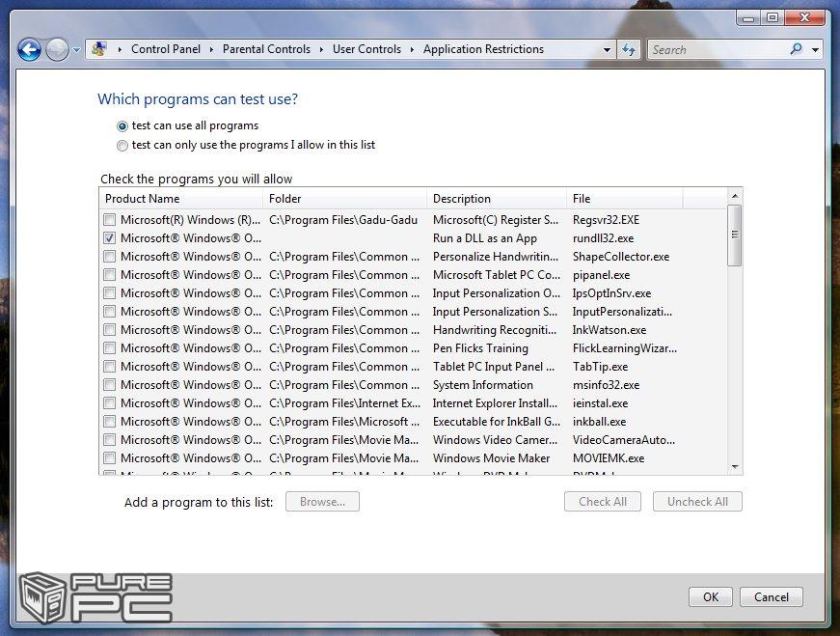The width and height of the screenshot is (840, 636).
Task: Select the "C:\Program Files\Internet Ex..." folder cell
Action: click(x=344, y=402)
